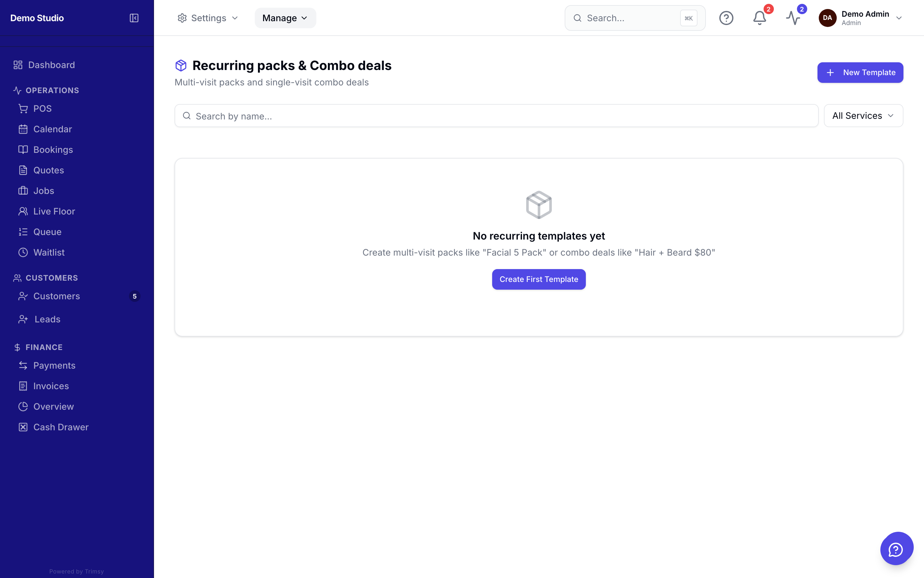Open Live Floor view
This screenshot has height=578, width=924.
pos(54,211)
